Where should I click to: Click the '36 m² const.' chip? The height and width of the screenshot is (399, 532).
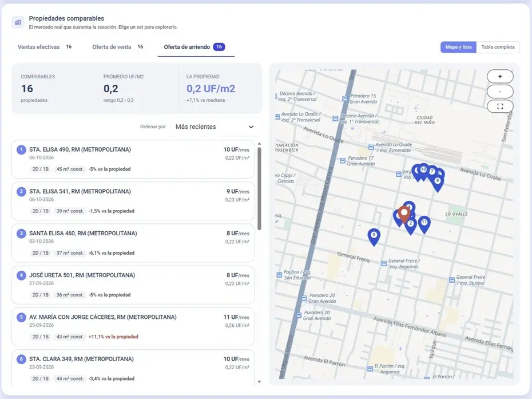(x=70, y=295)
